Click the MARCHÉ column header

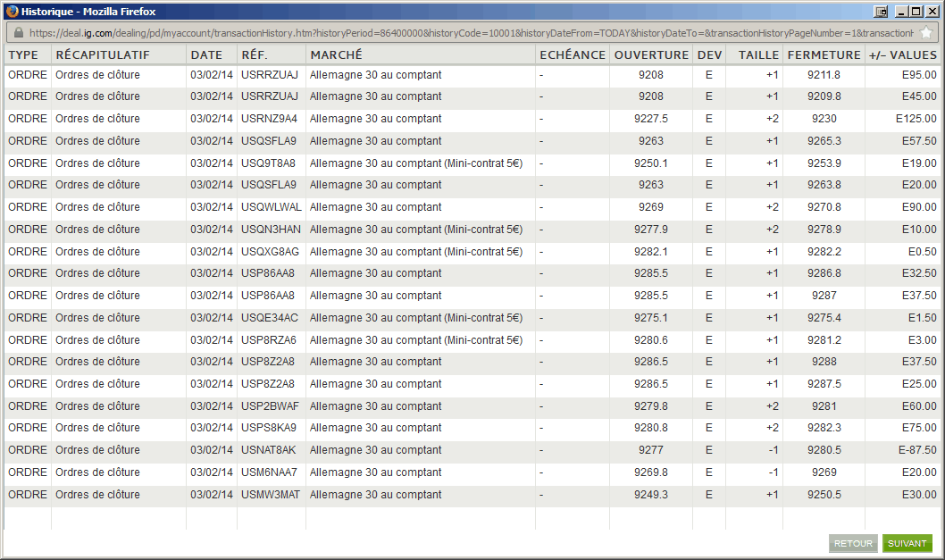coord(337,54)
